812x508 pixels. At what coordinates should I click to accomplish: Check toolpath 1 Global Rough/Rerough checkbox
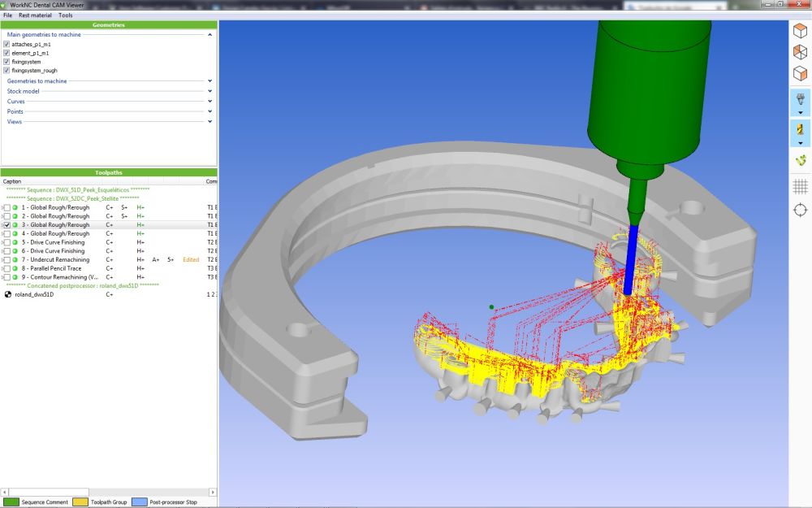click(7, 207)
